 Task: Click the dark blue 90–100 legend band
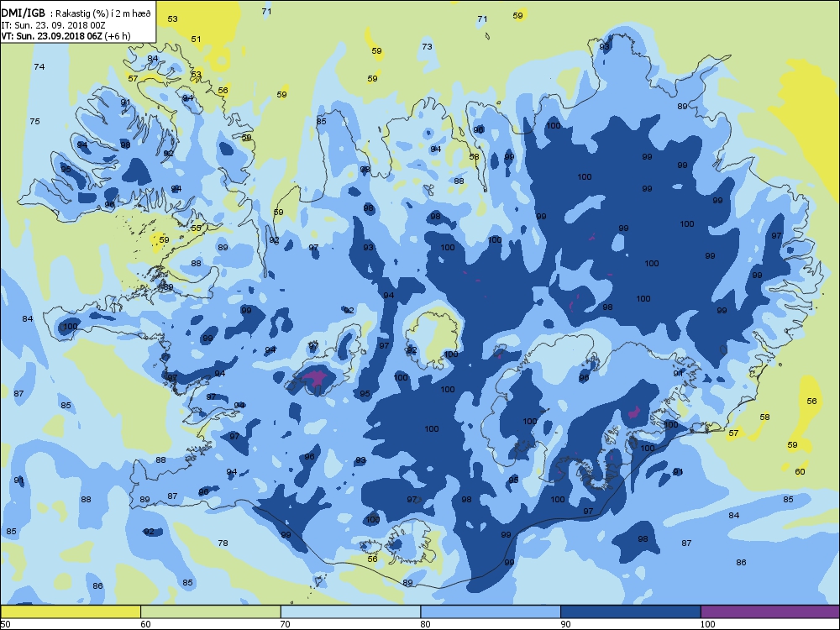pyautogui.click(x=631, y=612)
